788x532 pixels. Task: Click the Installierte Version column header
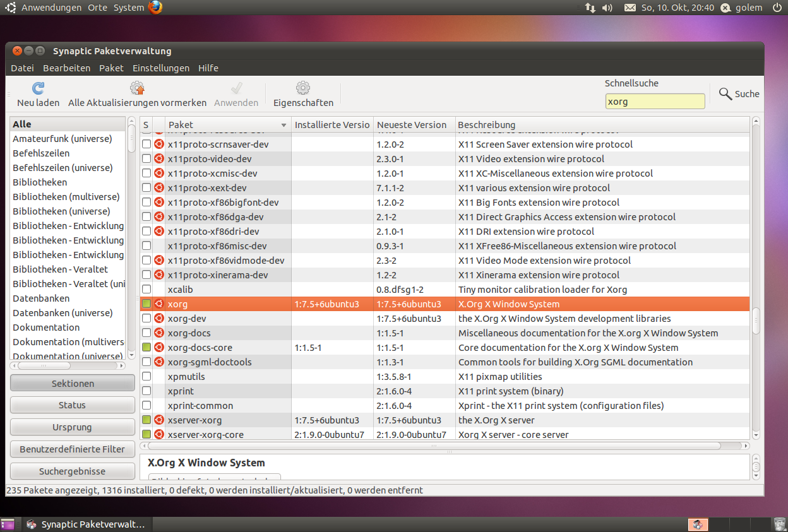(x=332, y=125)
